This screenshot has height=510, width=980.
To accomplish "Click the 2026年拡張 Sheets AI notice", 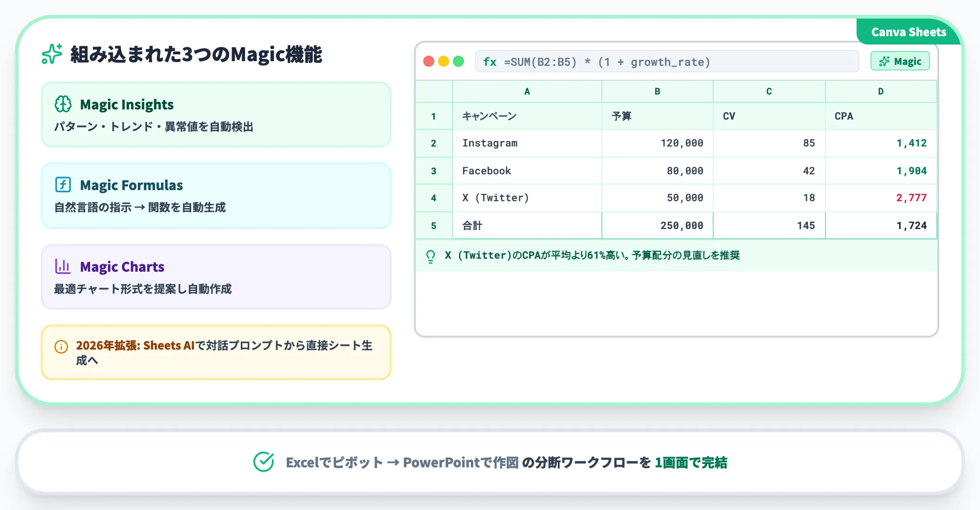I will click(216, 352).
